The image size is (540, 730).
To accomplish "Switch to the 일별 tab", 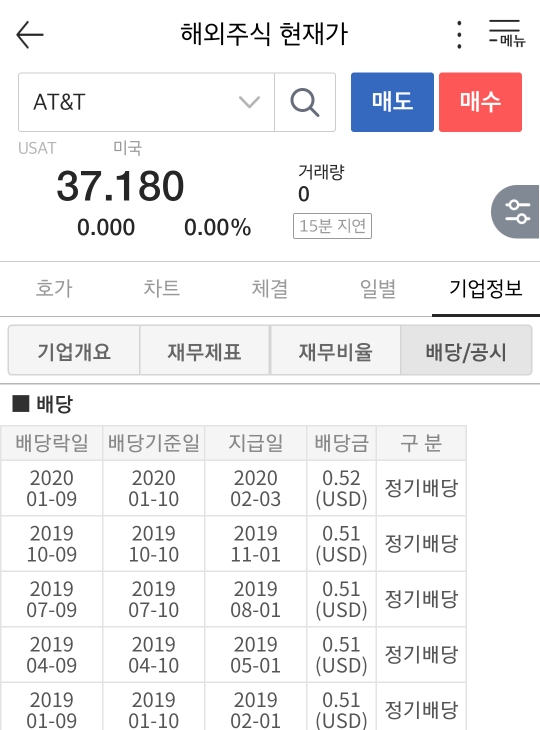I will [378, 289].
